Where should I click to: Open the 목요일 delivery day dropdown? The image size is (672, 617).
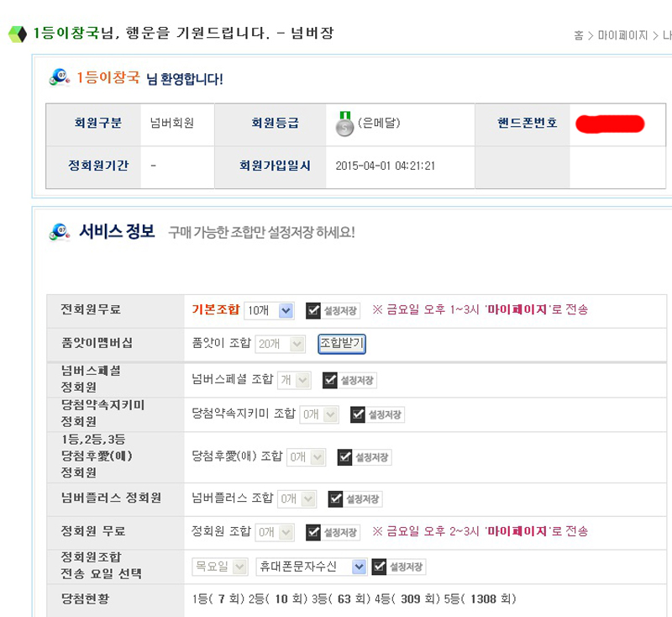220,567
